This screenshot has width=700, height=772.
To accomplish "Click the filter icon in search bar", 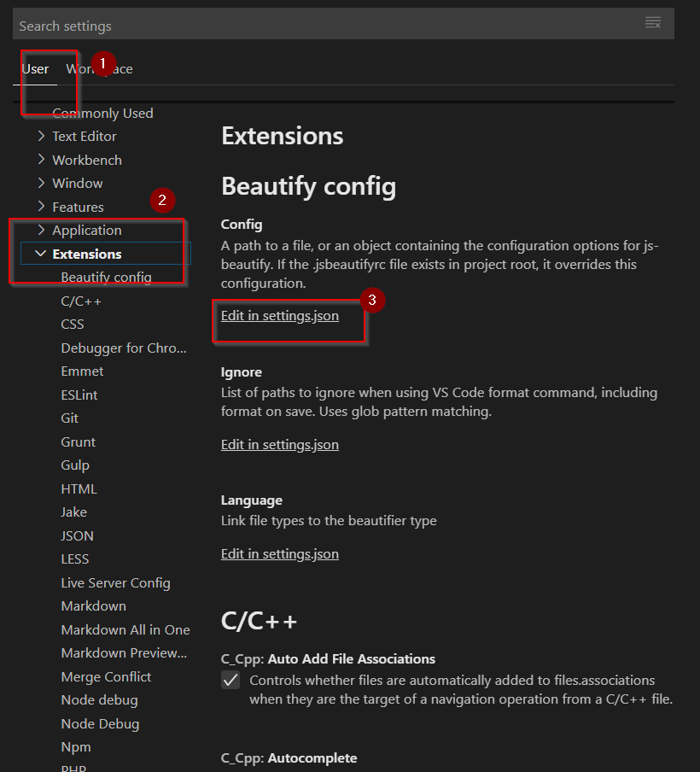I will click(653, 23).
